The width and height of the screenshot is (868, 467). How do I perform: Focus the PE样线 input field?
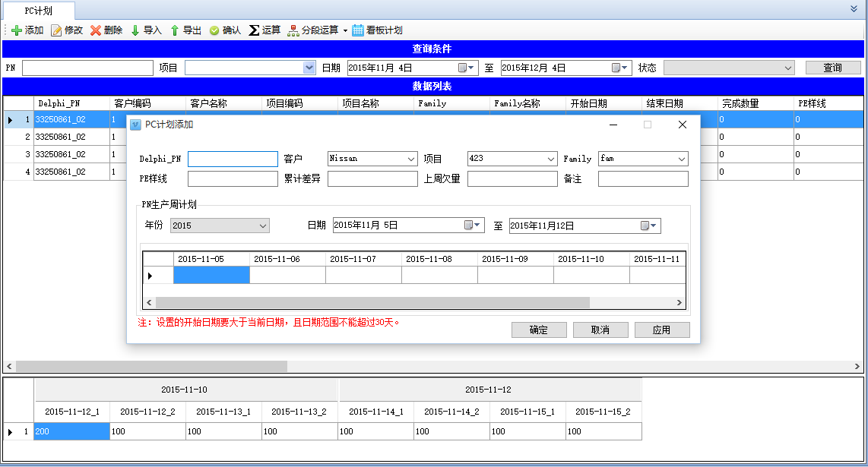pos(233,179)
